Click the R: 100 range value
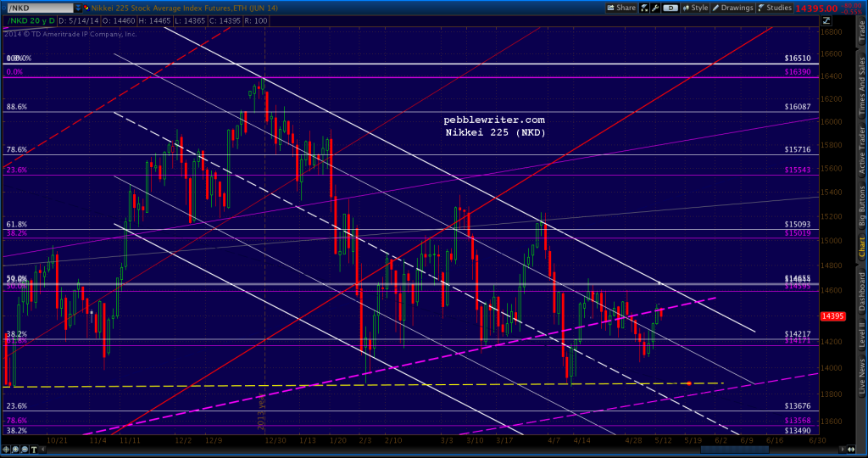 pos(255,20)
